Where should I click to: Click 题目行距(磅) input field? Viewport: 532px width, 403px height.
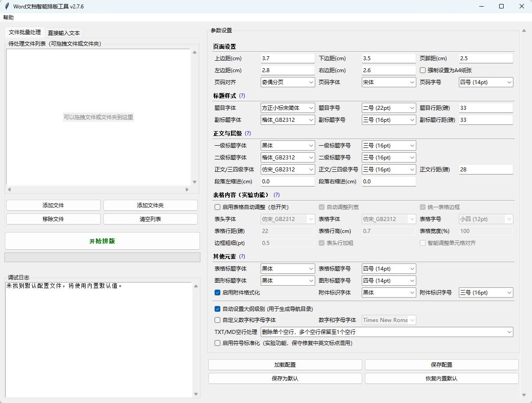(486, 108)
